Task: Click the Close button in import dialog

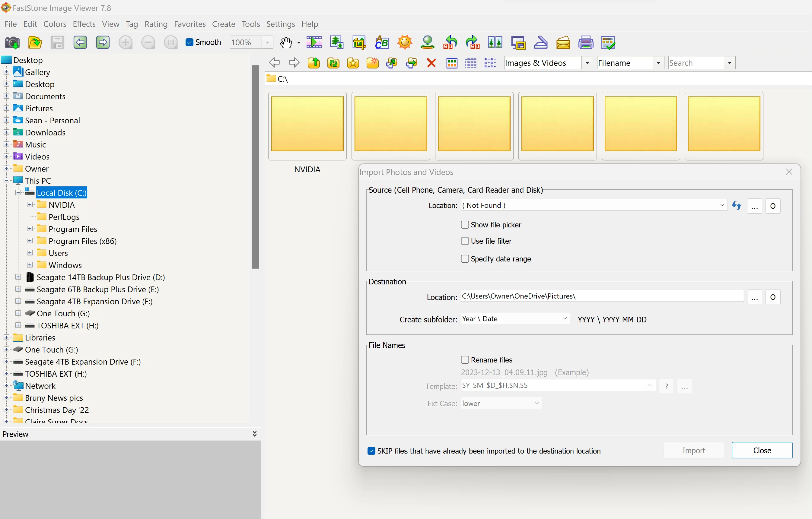Action: pyautogui.click(x=762, y=451)
